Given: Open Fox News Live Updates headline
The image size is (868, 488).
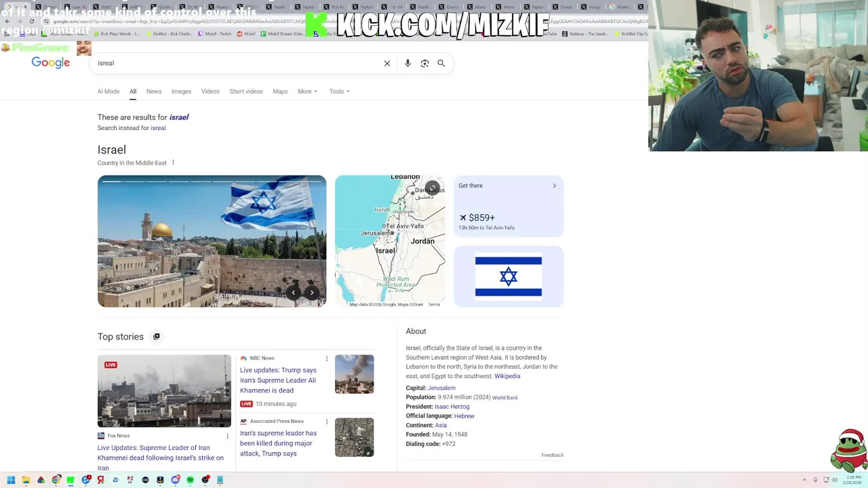Looking at the screenshot, I should (x=161, y=457).
